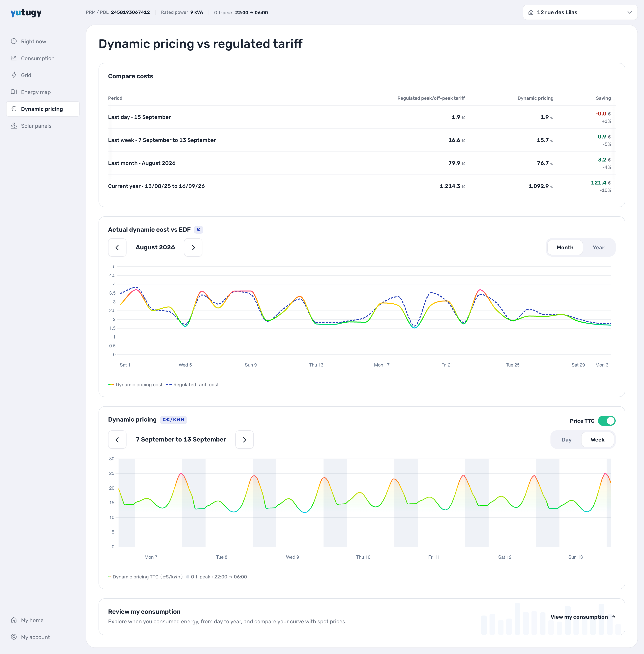644x654 pixels.
Task: Open the Energy map page
Action: [x=43, y=92]
